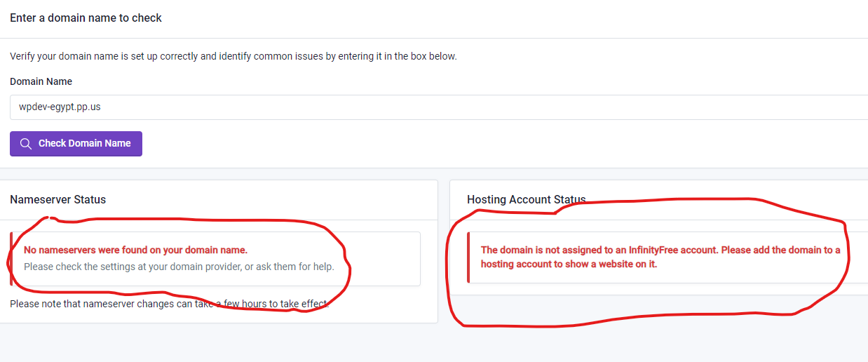This screenshot has width=868, height=362.
Task: Click the check settings at domain provider text
Action: 179,267
